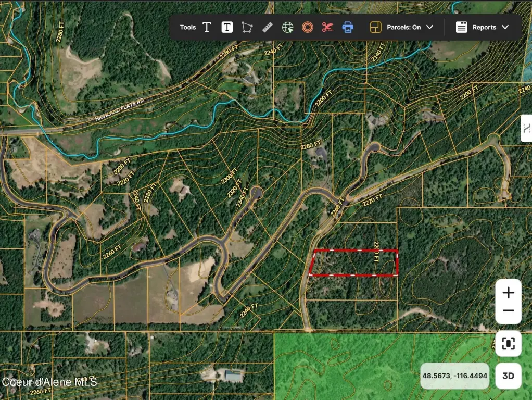Print the map with printer icon

[x=348, y=27]
